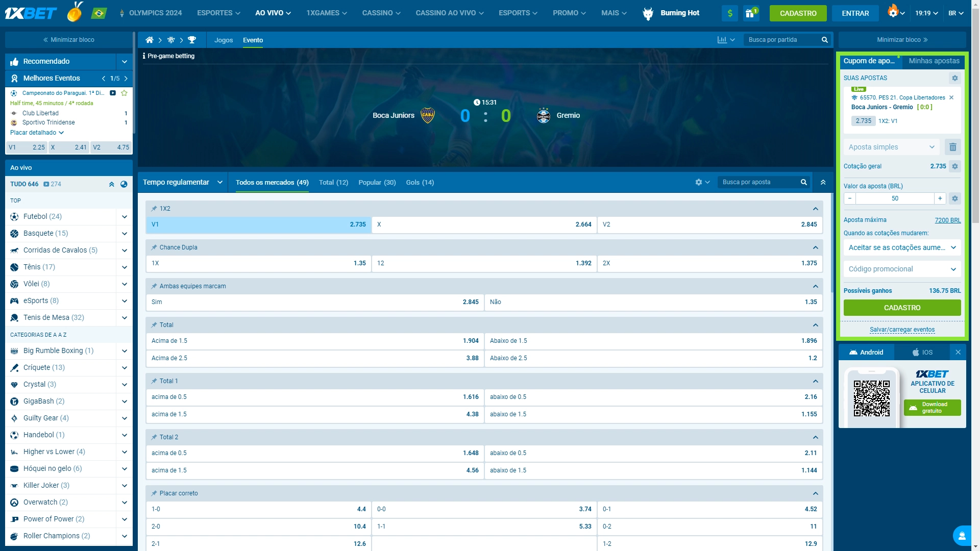Viewport: 980px width, 551px height.
Task: Open Cotação geral settings gear
Action: click(955, 166)
